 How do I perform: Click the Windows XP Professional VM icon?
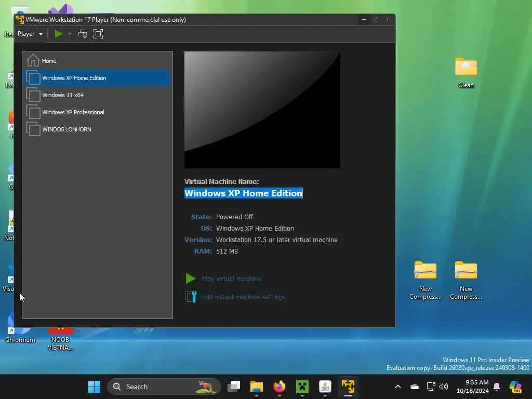click(33, 112)
